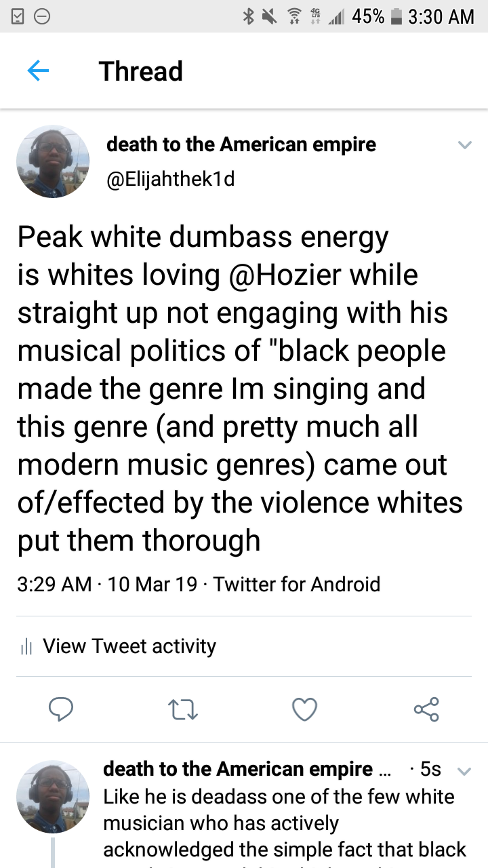The width and height of the screenshot is (488, 868).
Task: View Tweet activity
Action: [x=129, y=646]
